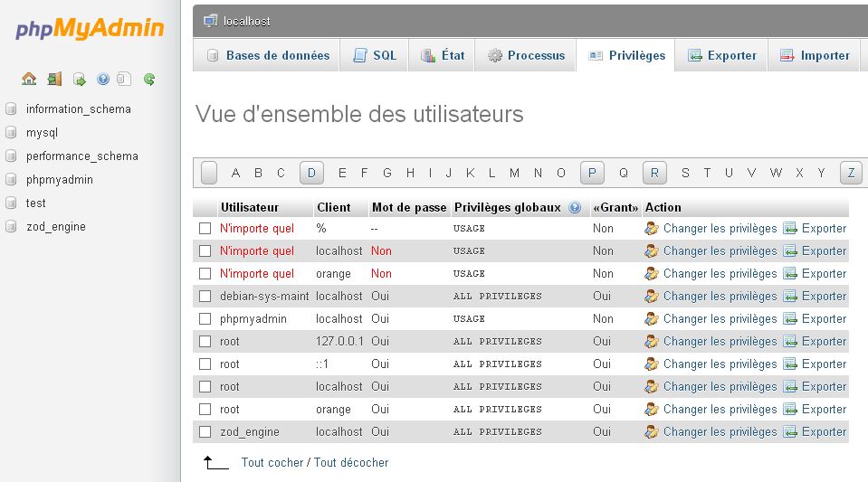Click export icon for root 127.0.0.1
868x482 pixels.
(790, 342)
